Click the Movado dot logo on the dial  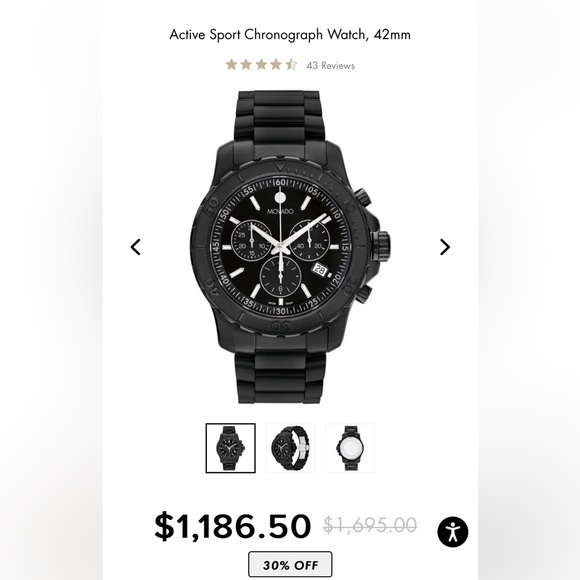[280, 198]
